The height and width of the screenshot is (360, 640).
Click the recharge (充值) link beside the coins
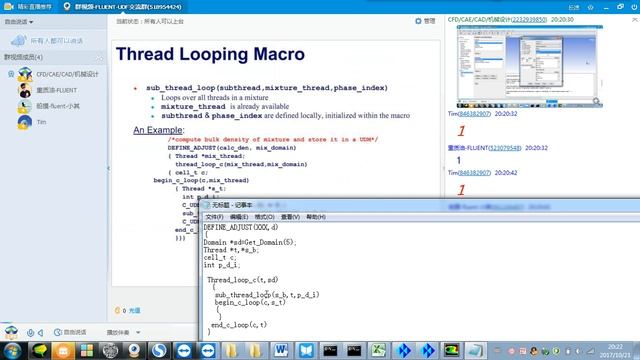[134, 311]
